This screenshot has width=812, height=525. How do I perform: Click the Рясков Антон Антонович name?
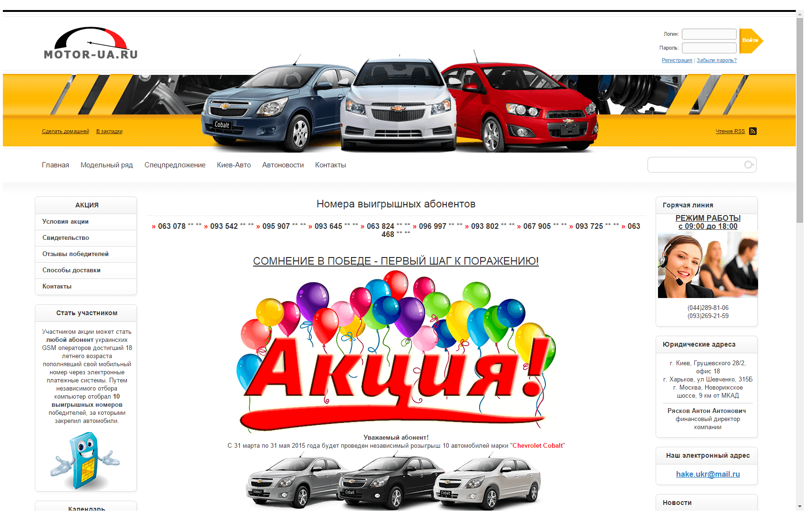click(707, 411)
